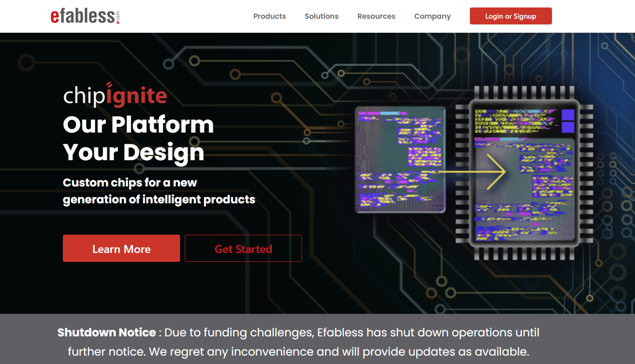Open the Products menu
Viewport: 635px width, 364px height.
click(270, 16)
